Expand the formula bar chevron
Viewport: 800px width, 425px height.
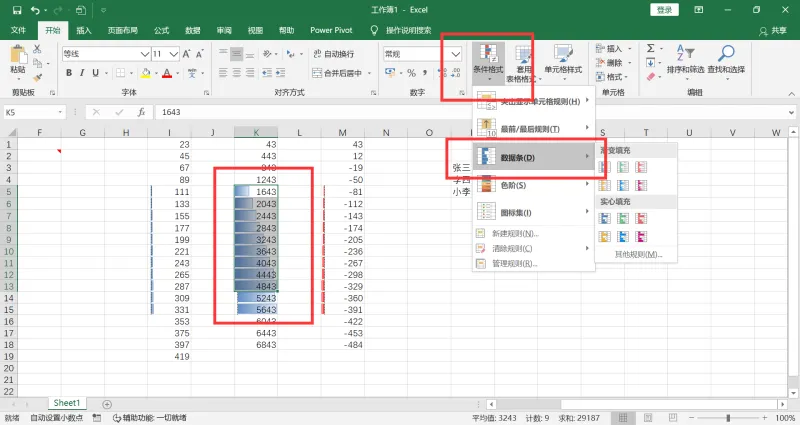coord(791,112)
